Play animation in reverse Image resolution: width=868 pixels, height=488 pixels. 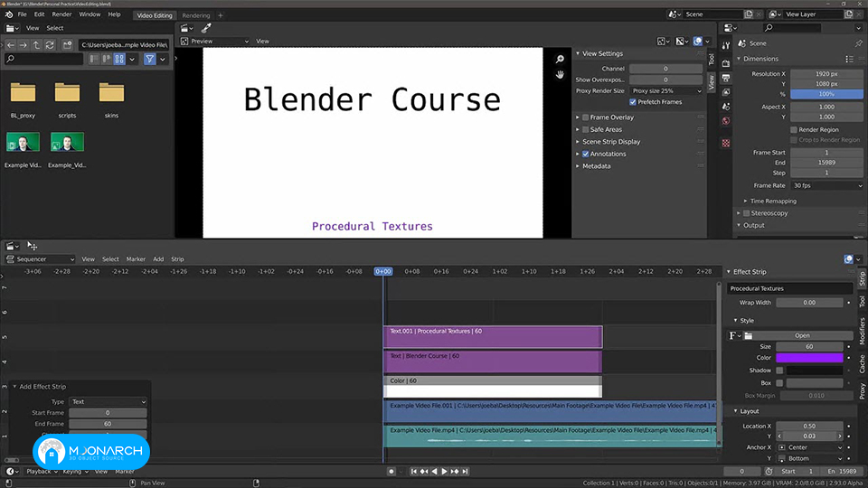coord(434,472)
